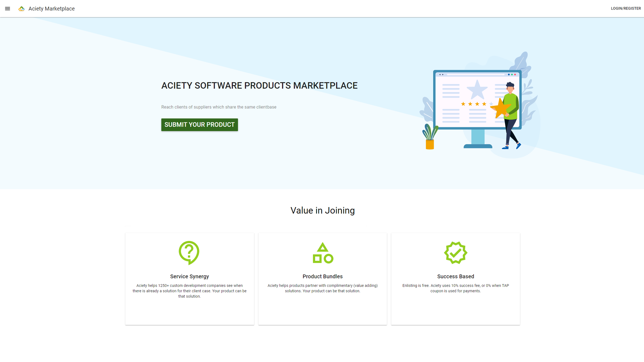
Task: Click the Submit Your Product button
Action: [x=199, y=125]
